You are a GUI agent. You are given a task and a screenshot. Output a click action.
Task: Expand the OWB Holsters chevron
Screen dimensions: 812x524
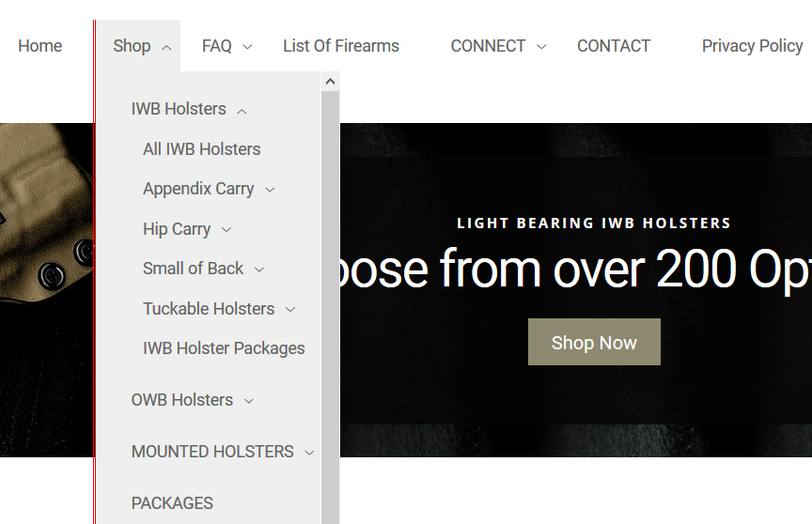[249, 401]
